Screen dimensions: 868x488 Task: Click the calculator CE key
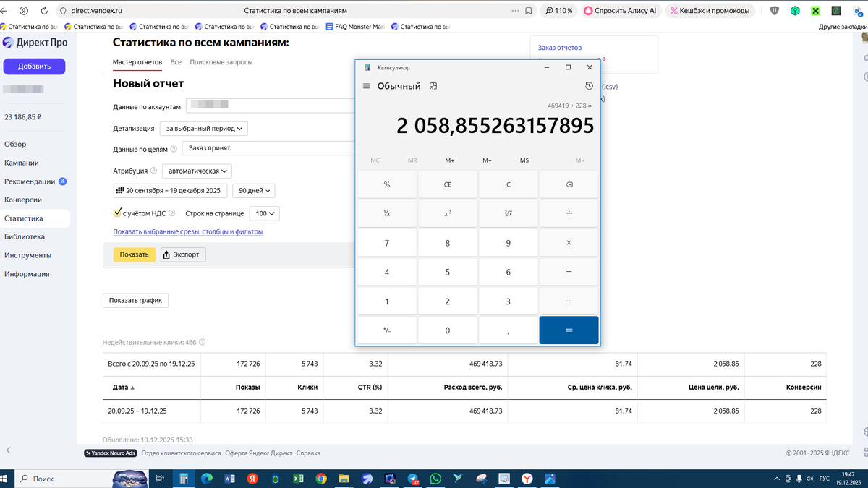(x=448, y=184)
